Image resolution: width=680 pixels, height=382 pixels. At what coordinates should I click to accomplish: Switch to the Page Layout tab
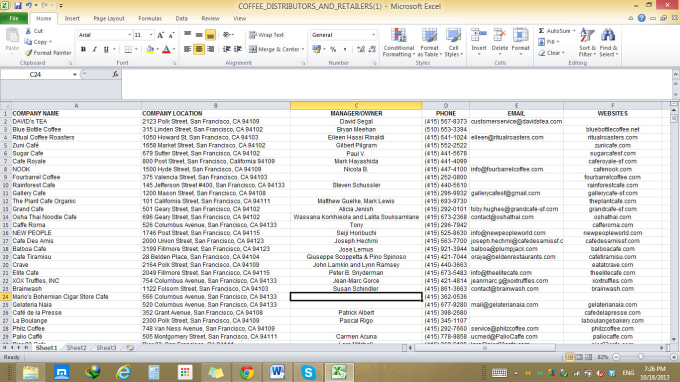(109, 19)
